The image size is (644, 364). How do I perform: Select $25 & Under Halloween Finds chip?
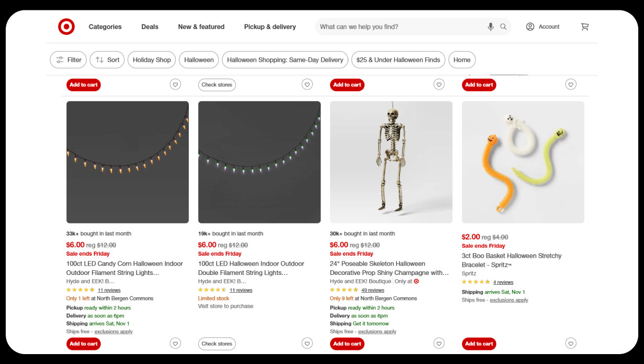[x=398, y=60]
